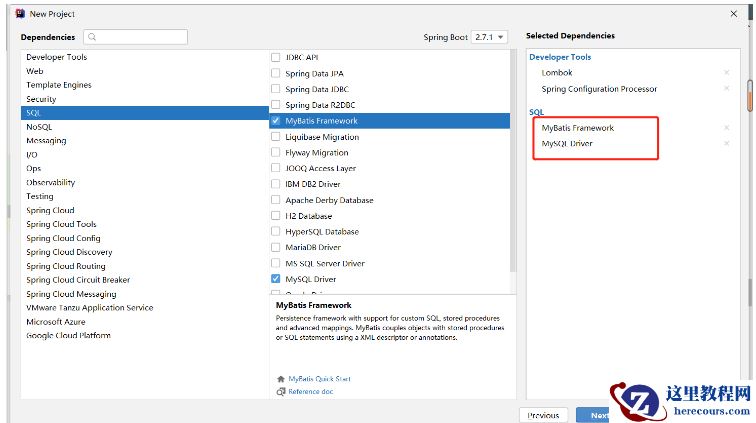Screen dimensions: 756x423
Task: Remove Spring Configuration Processor with x icon
Action: [x=726, y=89]
